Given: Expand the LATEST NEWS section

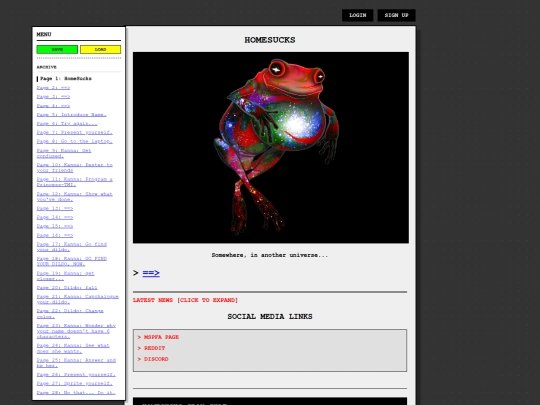Looking at the screenshot, I should point(185,300).
